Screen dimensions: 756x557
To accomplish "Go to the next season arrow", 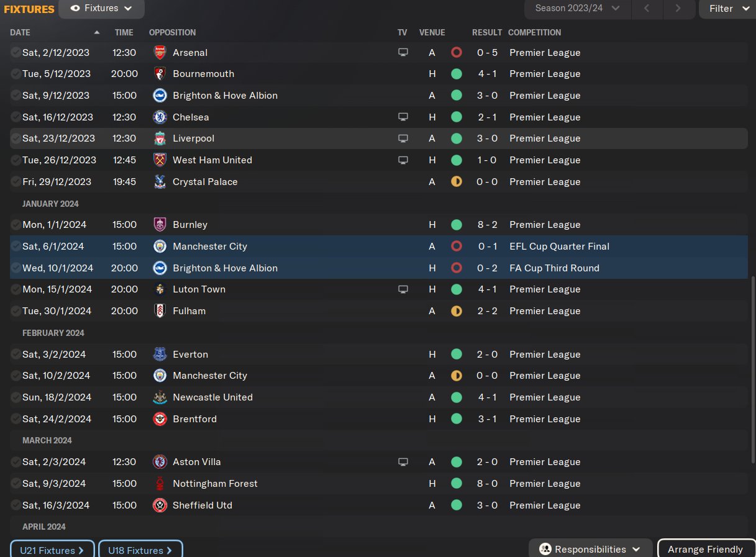I will pos(678,9).
